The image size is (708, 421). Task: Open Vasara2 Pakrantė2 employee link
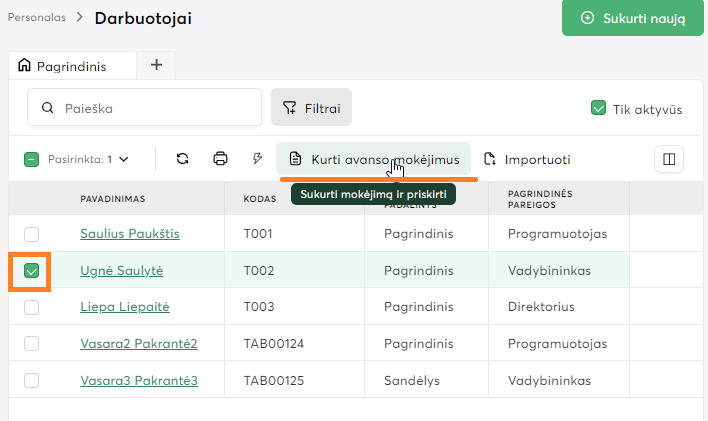138,344
